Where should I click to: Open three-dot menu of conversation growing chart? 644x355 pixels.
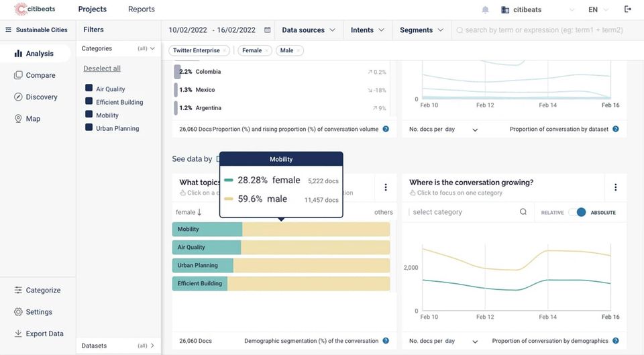coord(615,187)
